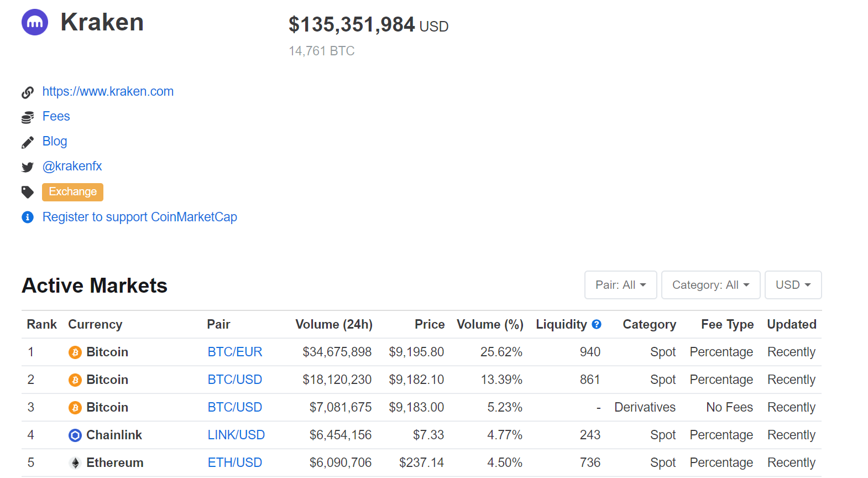Sort by the Pair column header
The width and height of the screenshot is (868, 478).
(x=218, y=324)
